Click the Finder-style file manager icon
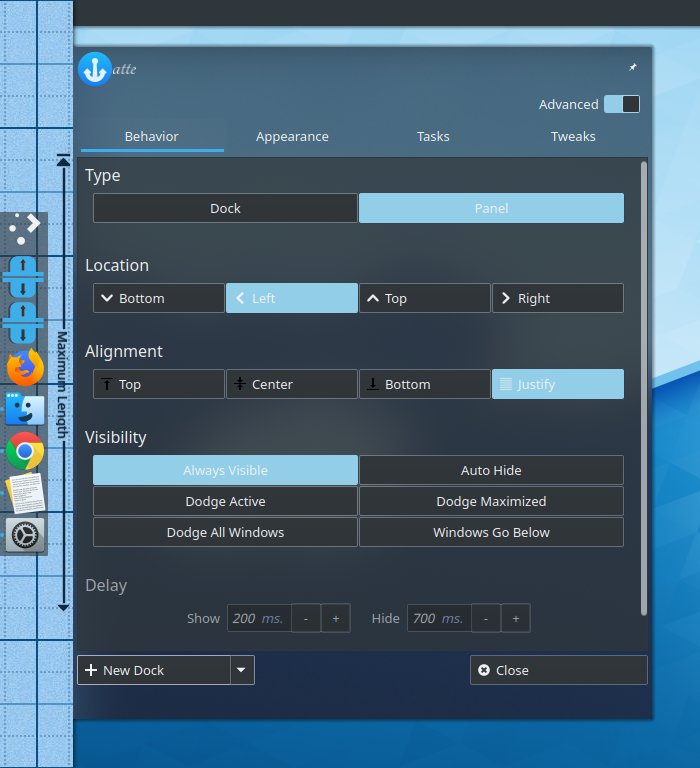 (25, 410)
